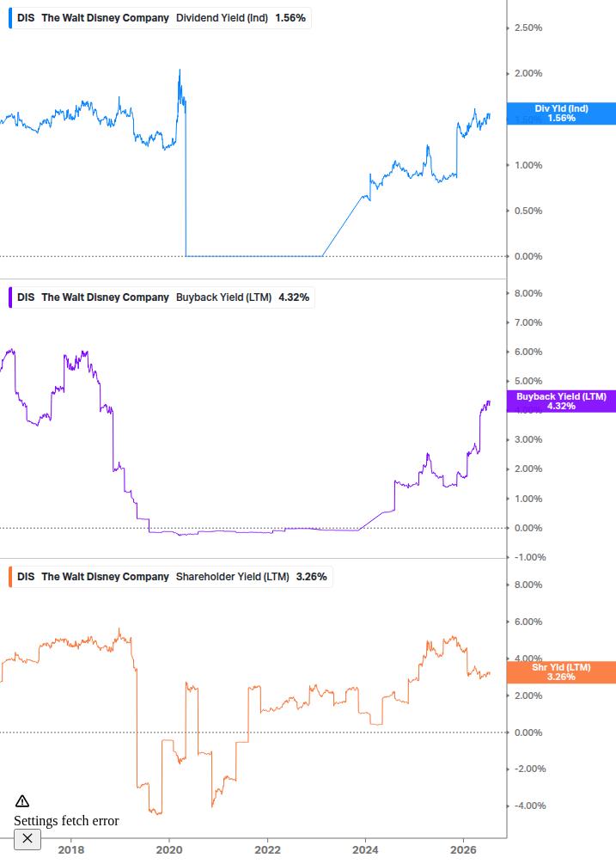Click the 2024 label on time axis
Screen dimensions: 616x864
(x=365, y=850)
